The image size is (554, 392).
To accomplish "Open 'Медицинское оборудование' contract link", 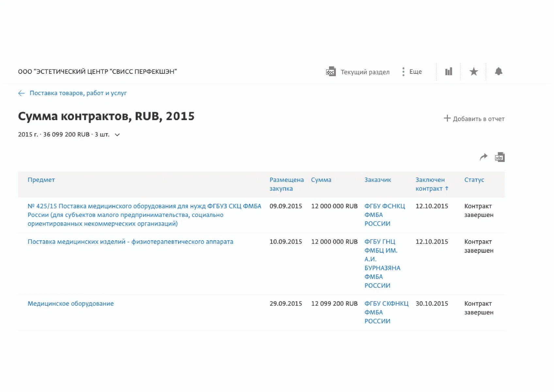I will tap(71, 304).
